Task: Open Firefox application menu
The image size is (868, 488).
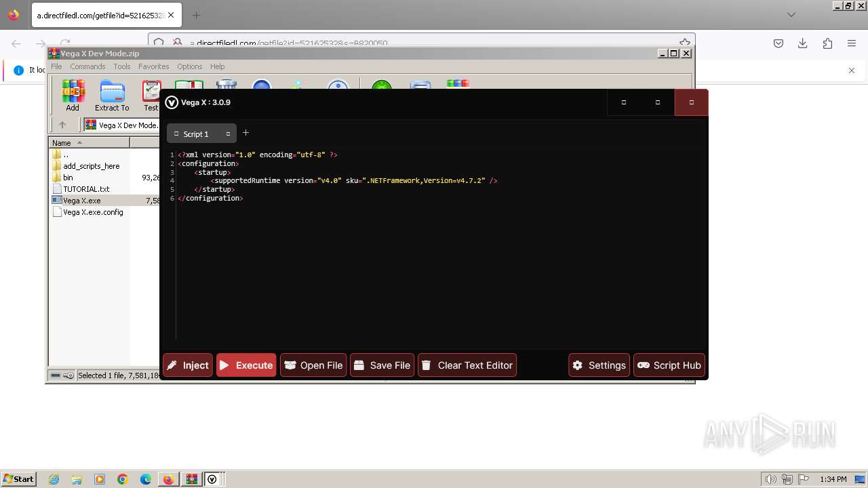Action: point(852,43)
